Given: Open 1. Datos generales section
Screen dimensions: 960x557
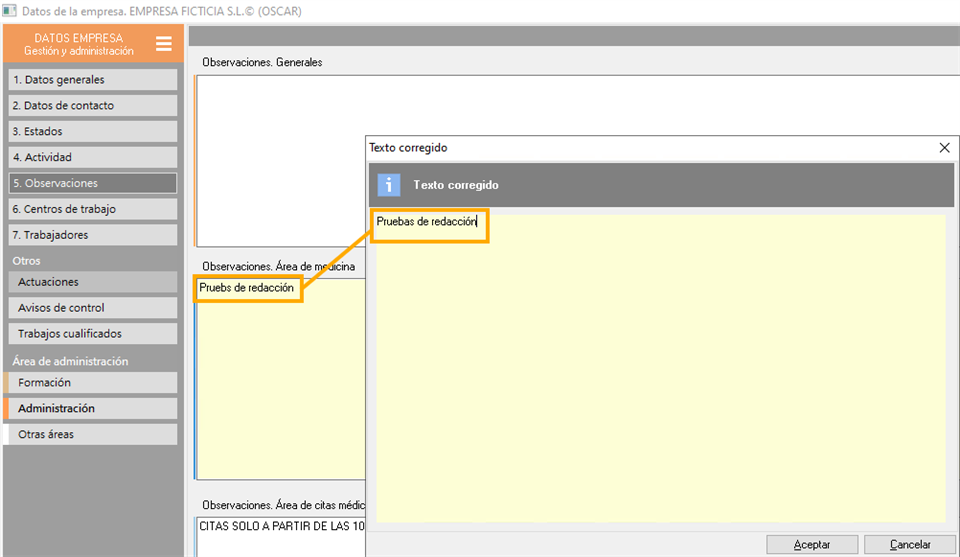Looking at the screenshot, I should (x=93, y=80).
